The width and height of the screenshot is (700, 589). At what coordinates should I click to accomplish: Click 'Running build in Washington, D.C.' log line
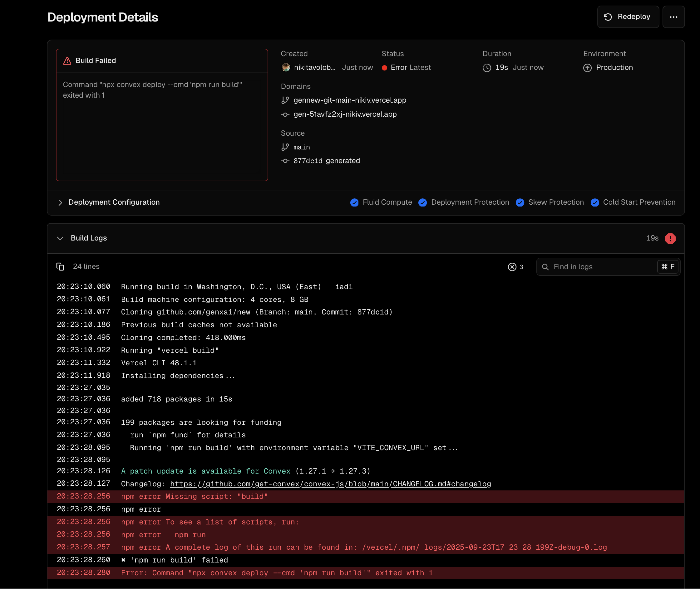tap(366, 287)
